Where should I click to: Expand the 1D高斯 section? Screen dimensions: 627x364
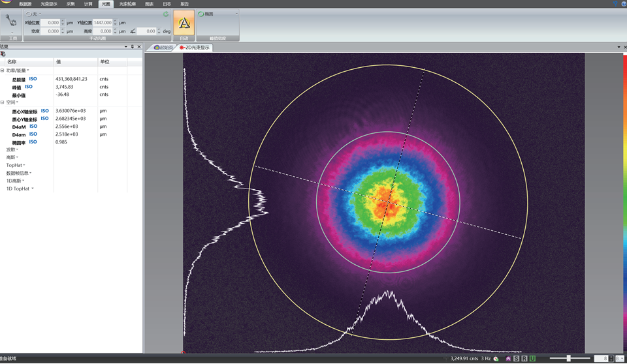15,181
